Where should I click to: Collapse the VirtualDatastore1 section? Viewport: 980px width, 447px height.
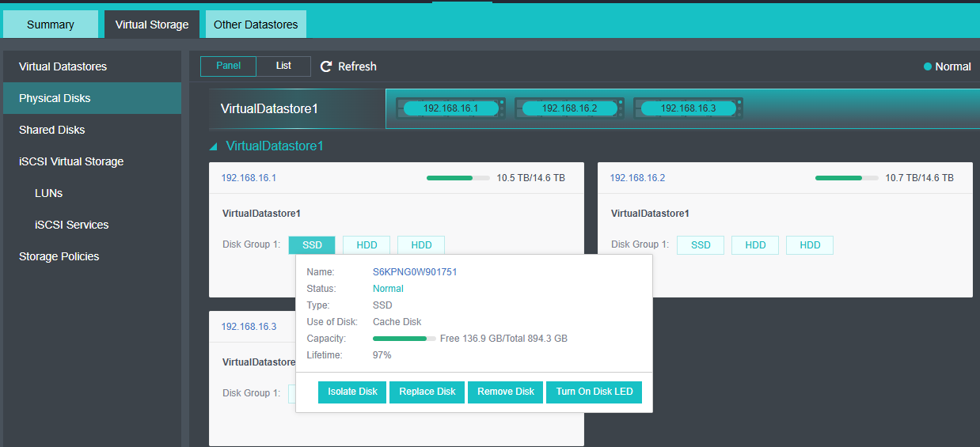(x=213, y=146)
